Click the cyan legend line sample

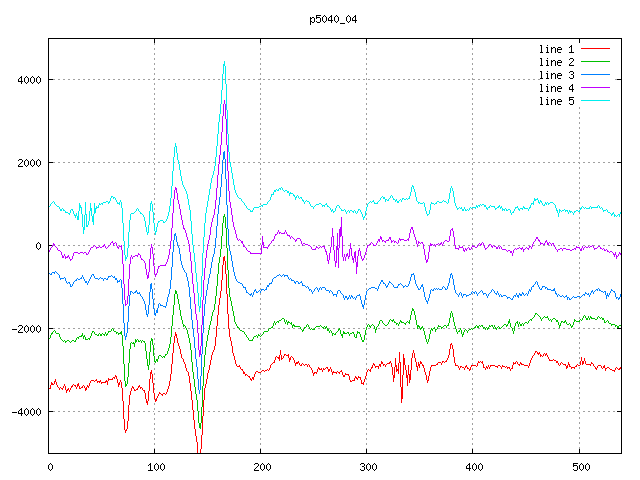click(595, 100)
